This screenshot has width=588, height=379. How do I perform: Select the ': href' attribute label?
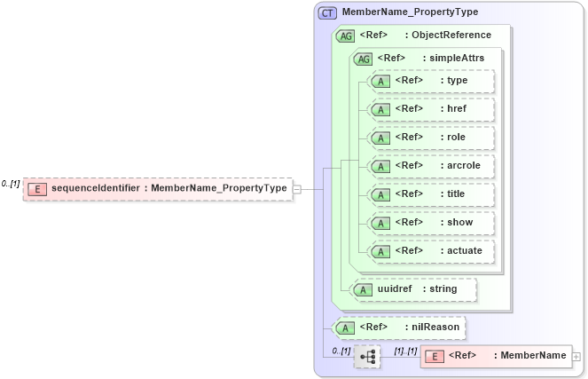[453, 108]
